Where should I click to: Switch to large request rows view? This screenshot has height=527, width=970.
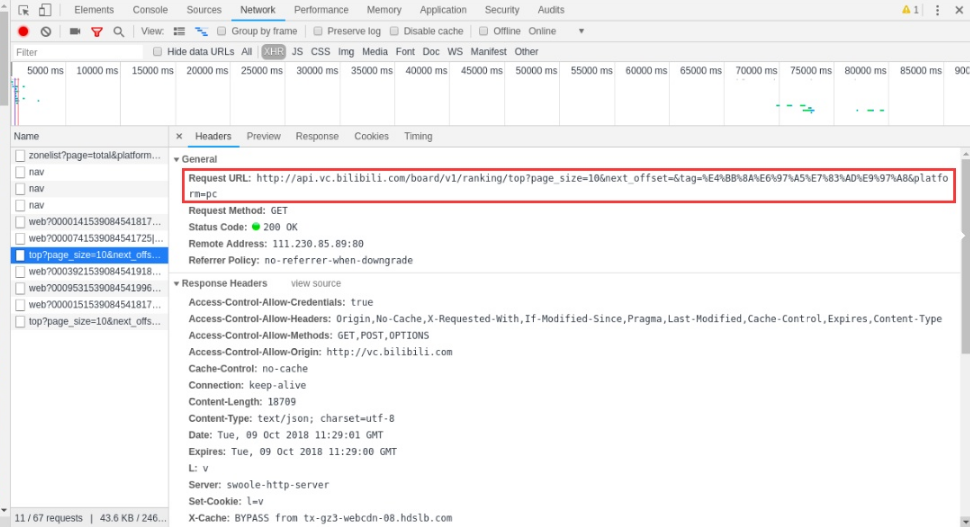(x=179, y=31)
